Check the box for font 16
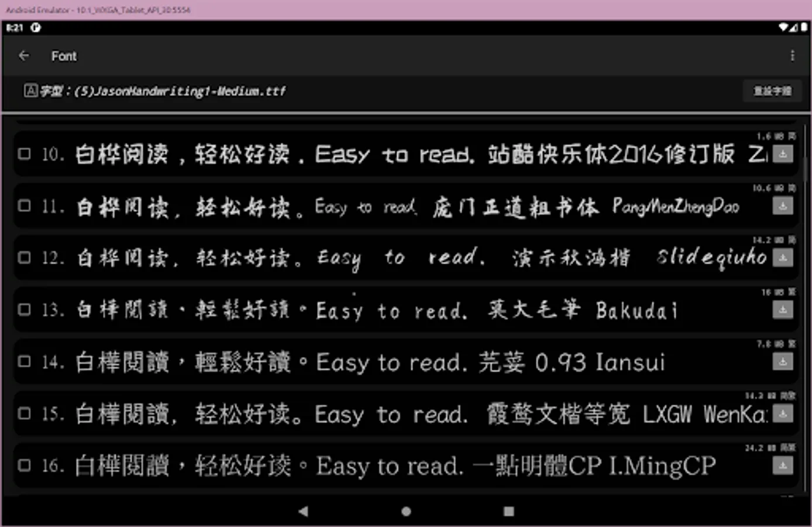812x527 pixels. pyautogui.click(x=25, y=466)
